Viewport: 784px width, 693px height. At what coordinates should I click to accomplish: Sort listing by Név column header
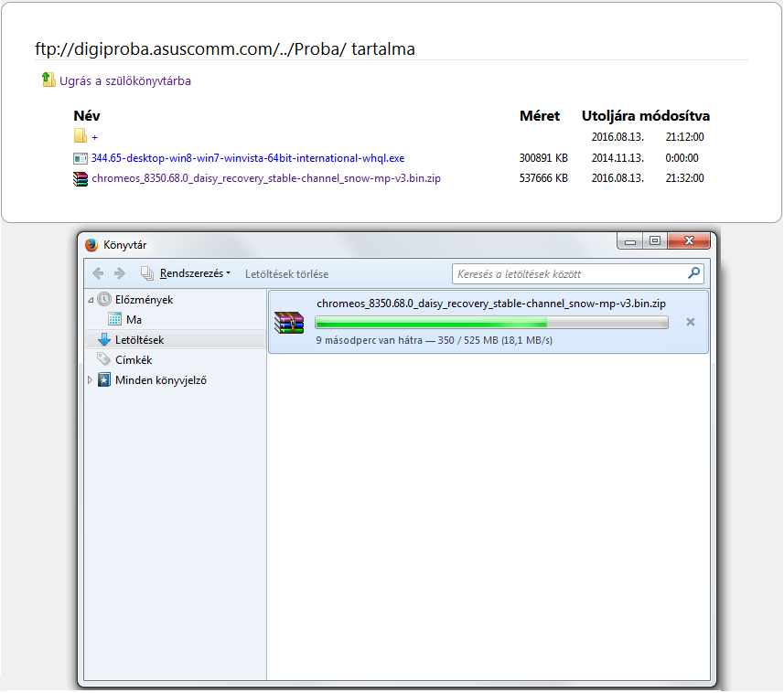click(87, 116)
